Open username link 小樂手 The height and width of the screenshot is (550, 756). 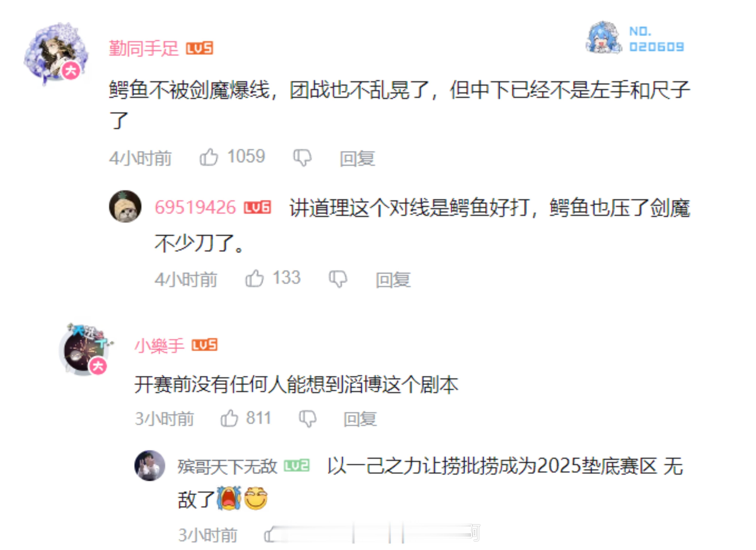tap(159, 345)
